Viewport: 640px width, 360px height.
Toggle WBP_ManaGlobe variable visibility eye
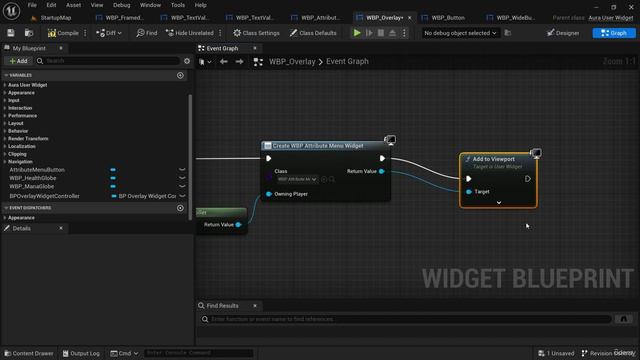click(x=182, y=187)
